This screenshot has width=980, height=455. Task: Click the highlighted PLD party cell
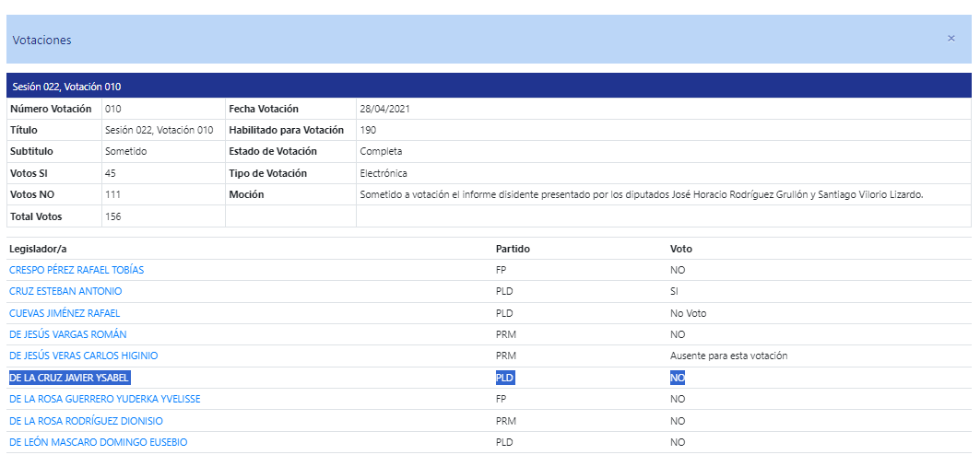pyautogui.click(x=504, y=379)
